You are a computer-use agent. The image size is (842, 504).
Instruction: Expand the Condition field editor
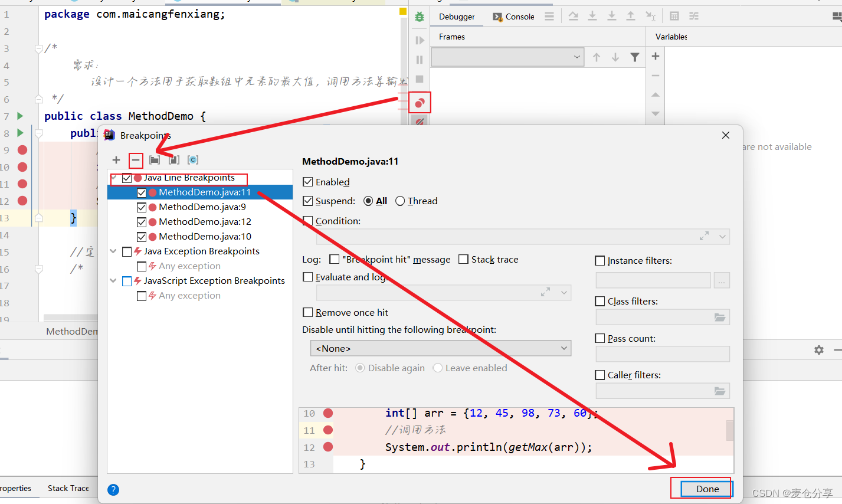click(704, 236)
